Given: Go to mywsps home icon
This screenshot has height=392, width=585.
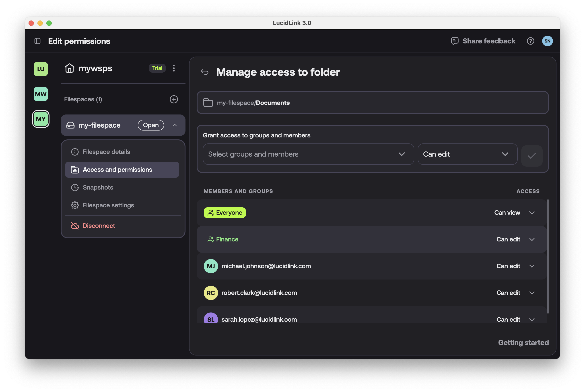Looking at the screenshot, I should pyautogui.click(x=69, y=68).
